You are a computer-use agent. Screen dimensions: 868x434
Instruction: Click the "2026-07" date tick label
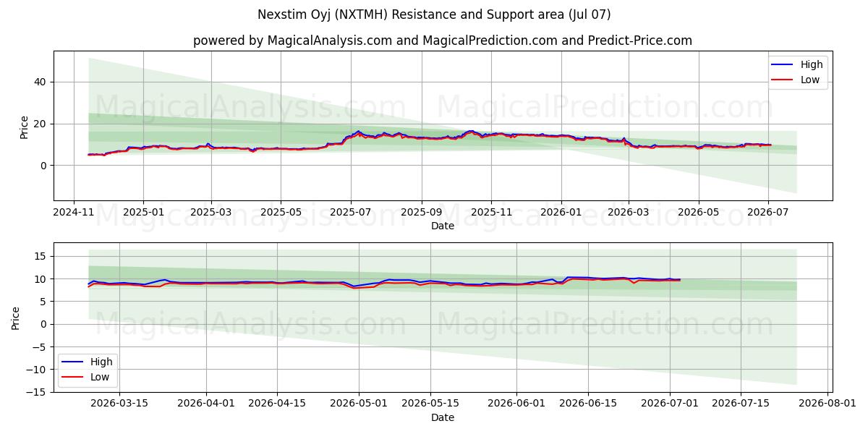(x=767, y=212)
